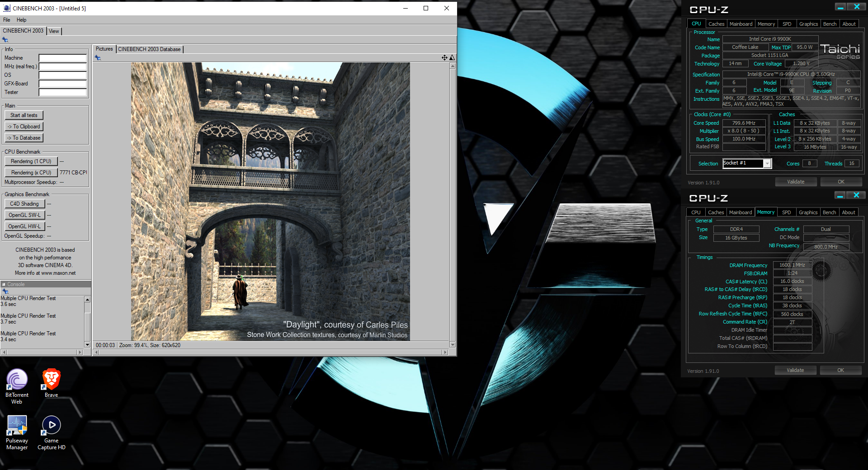
Task: Open the Memory tab in the upper CPU-Z window
Action: click(766, 24)
